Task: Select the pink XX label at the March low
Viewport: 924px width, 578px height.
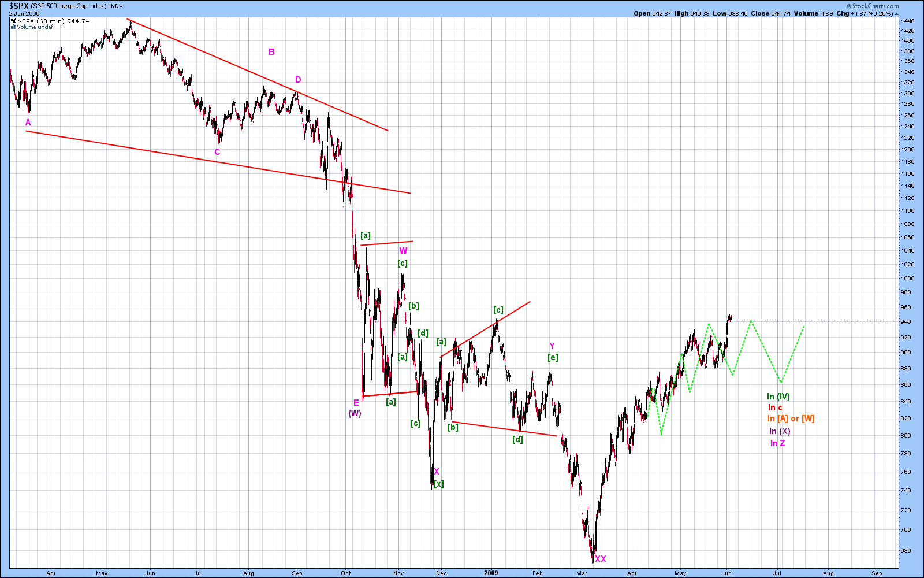Action: tap(601, 558)
